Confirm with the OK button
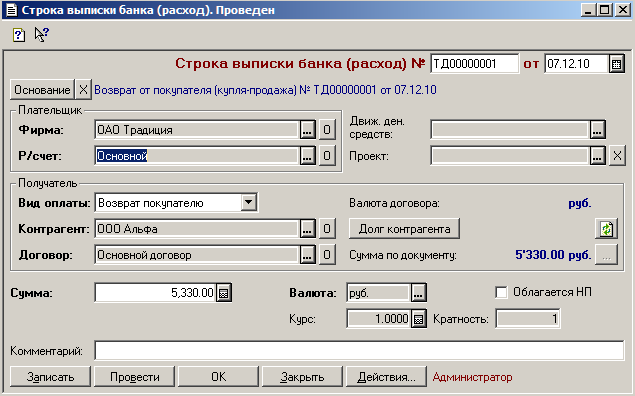The height and width of the screenshot is (396, 635). [218, 377]
